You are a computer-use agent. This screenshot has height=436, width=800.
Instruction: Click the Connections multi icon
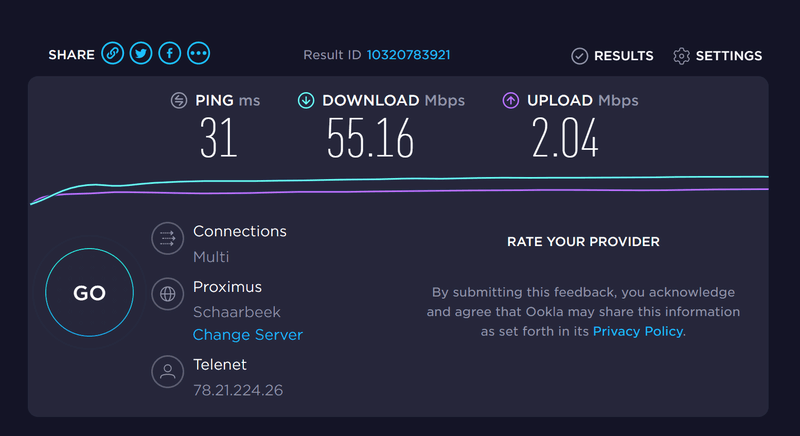pos(166,238)
